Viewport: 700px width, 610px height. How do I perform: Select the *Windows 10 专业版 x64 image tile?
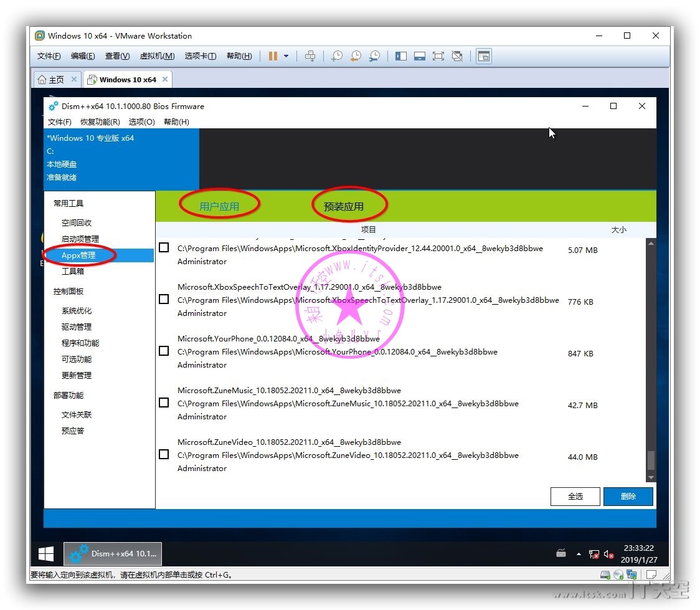click(x=121, y=158)
